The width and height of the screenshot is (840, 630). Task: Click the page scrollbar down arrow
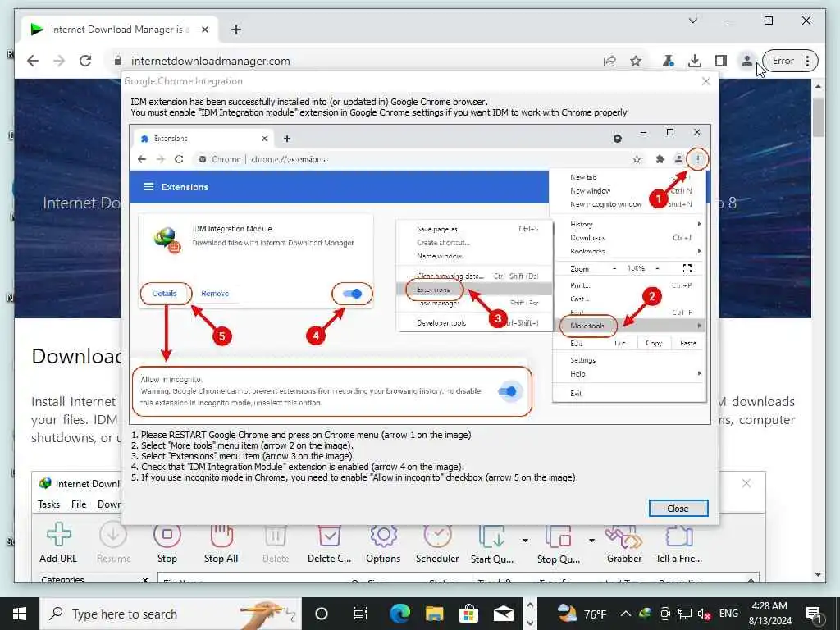[818, 575]
